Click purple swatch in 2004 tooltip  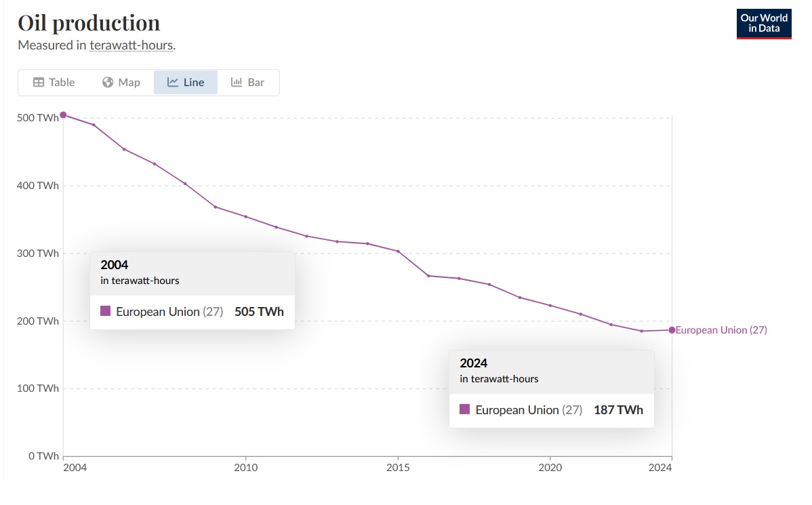tap(105, 310)
